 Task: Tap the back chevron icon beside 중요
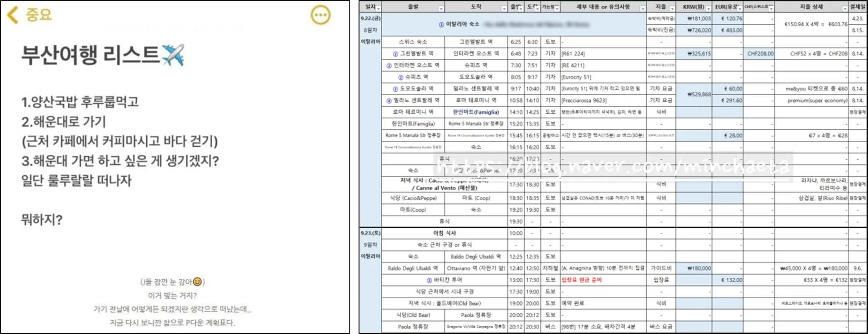pos(13,14)
